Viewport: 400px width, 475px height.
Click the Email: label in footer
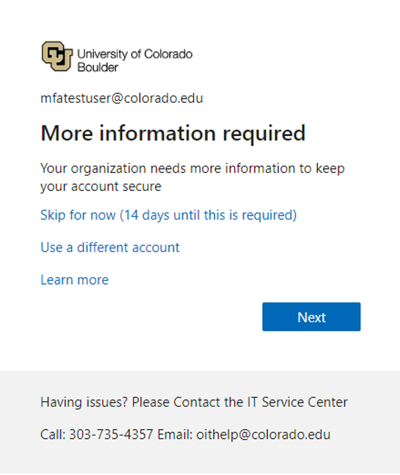[x=175, y=434]
